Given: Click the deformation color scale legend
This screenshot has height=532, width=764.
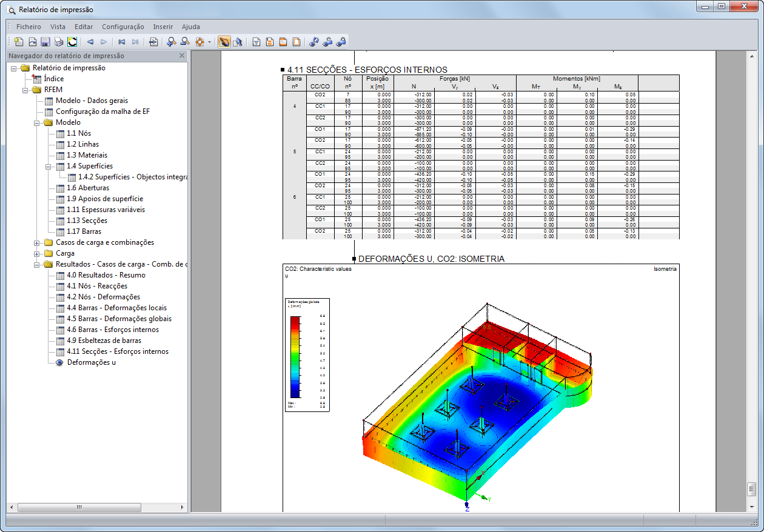Looking at the screenshot, I should (x=307, y=354).
